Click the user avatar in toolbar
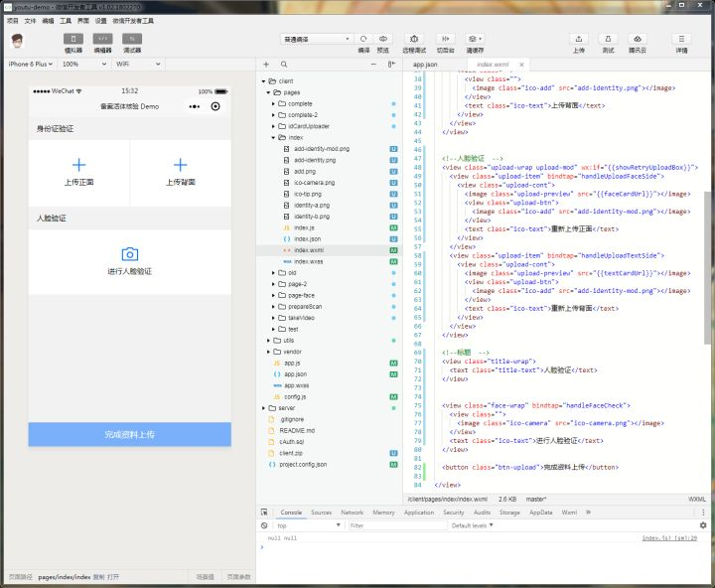This screenshot has width=715, height=588. [17, 41]
